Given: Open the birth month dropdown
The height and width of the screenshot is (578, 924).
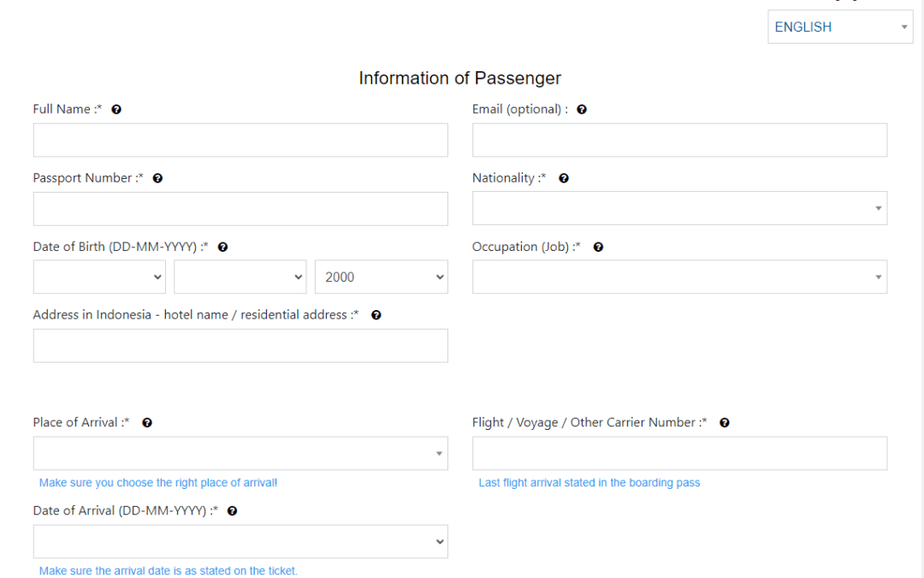Looking at the screenshot, I should [240, 277].
